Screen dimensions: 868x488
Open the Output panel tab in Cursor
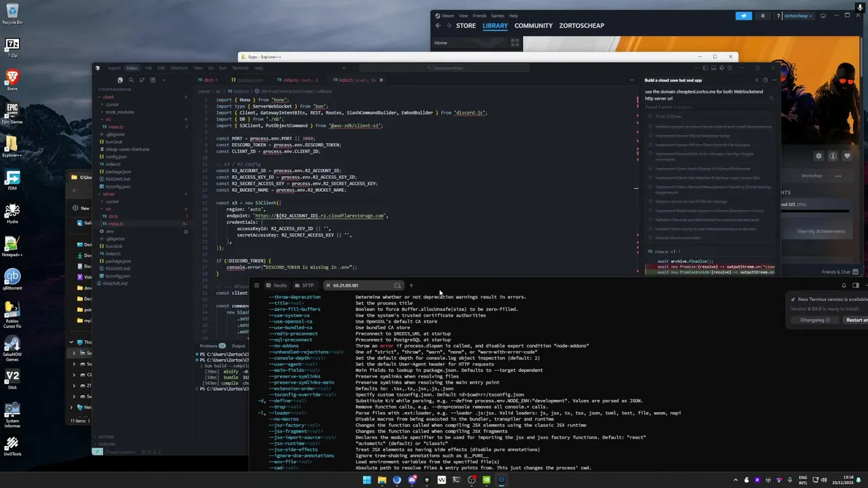coord(238,346)
